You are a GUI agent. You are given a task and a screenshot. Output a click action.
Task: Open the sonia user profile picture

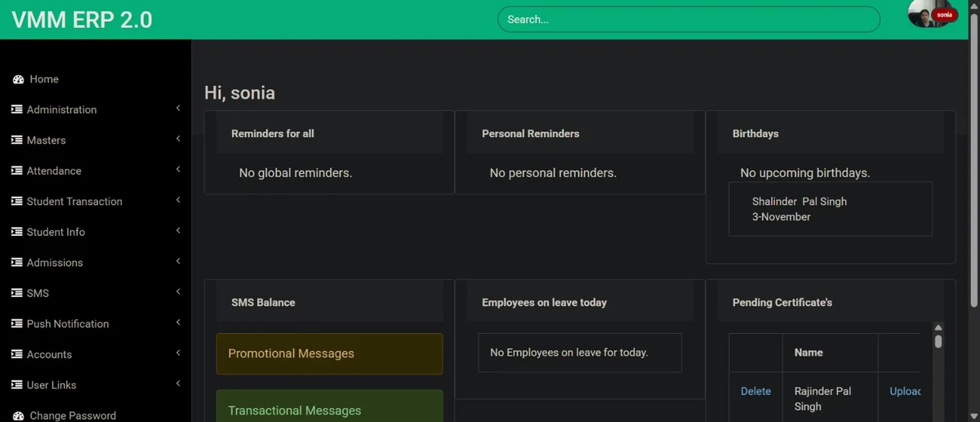[x=924, y=14]
